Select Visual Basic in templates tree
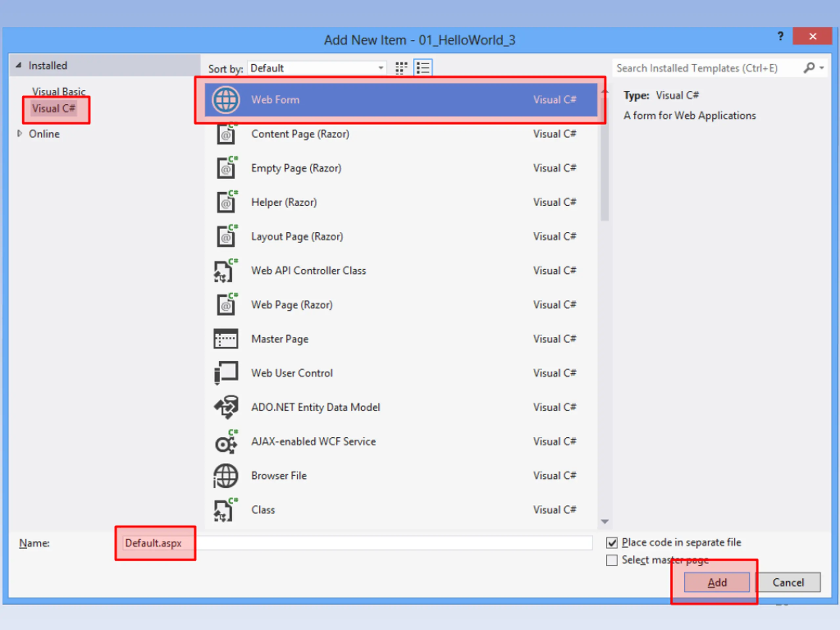 click(x=58, y=92)
